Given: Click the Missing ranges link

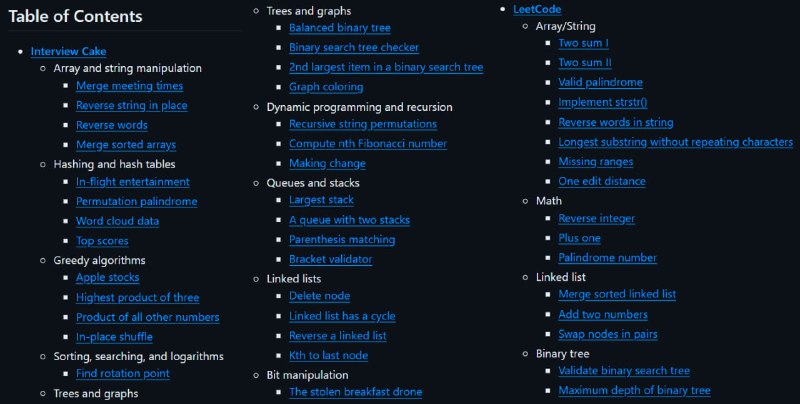Looking at the screenshot, I should 596,162.
